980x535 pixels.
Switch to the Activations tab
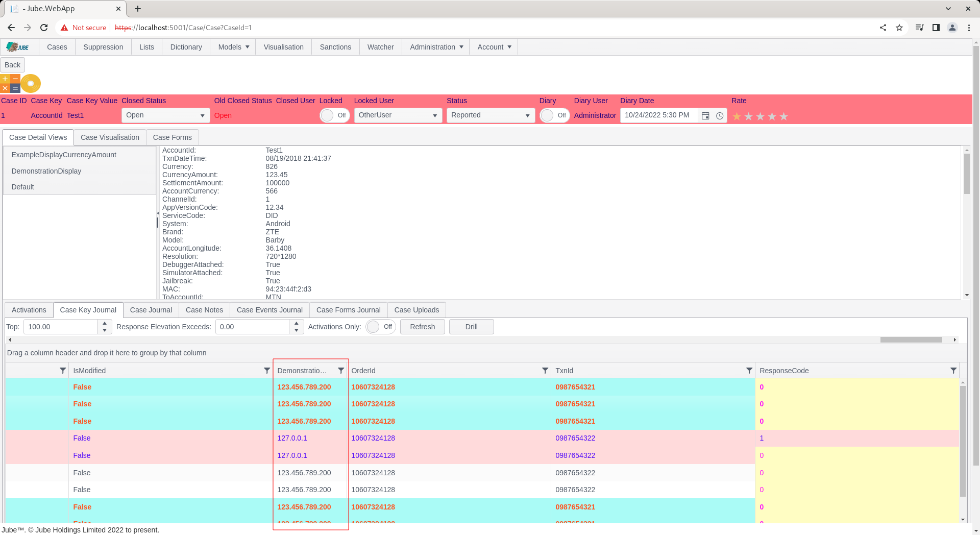click(29, 310)
